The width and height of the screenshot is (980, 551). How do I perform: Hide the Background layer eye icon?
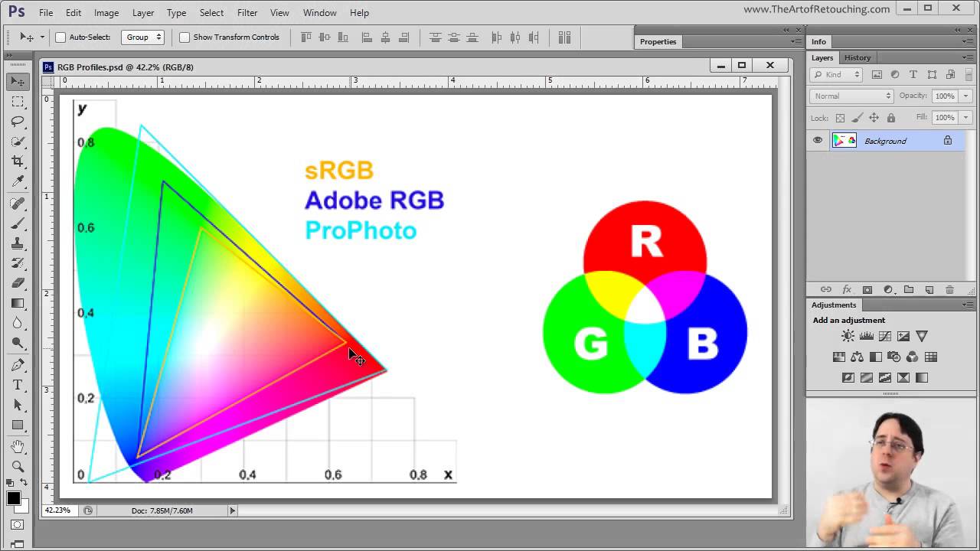pyautogui.click(x=818, y=141)
